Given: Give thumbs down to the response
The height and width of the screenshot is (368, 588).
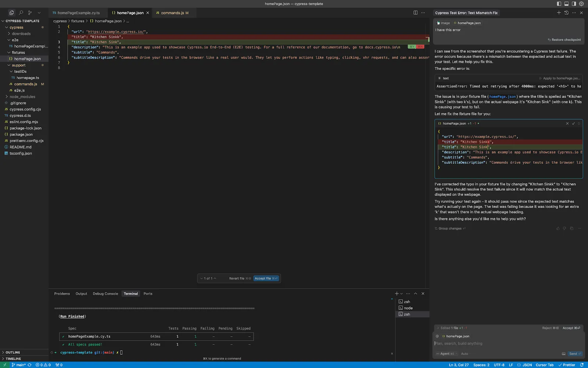Looking at the screenshot, I should tap(564, 229).
